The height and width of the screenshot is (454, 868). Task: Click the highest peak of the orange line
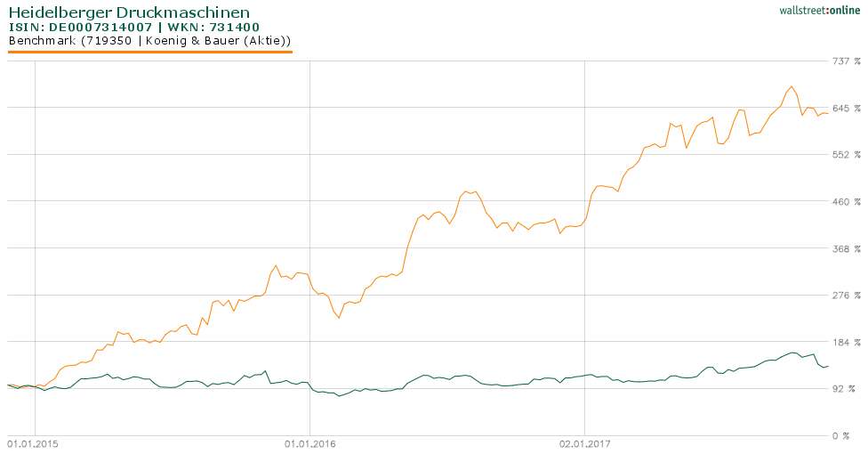click(791, 87)
